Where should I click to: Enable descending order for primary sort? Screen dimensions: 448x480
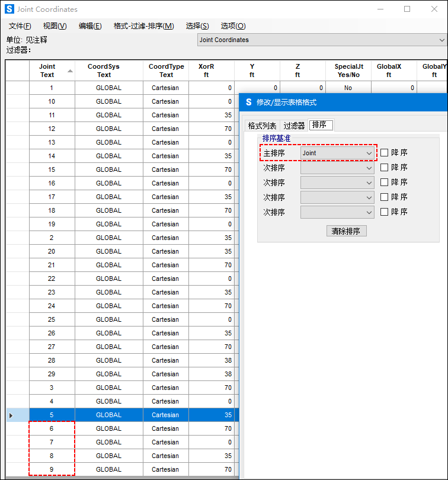click(385, 153)
